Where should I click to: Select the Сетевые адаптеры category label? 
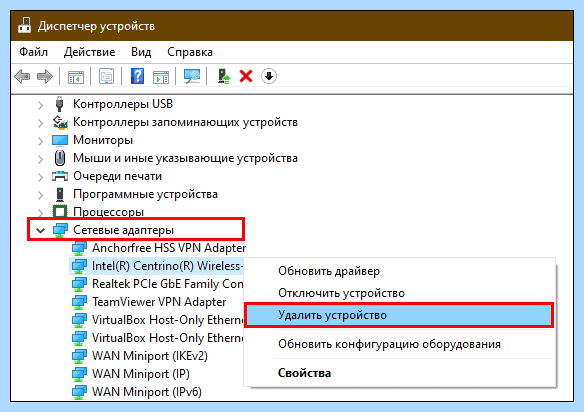click(x=123, y=230)
